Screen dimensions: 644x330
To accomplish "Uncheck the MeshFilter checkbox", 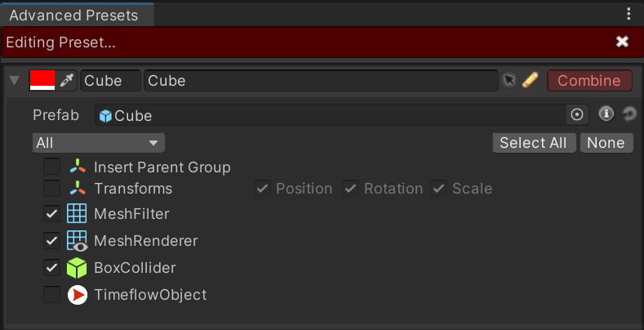I will pyautogui.click(x=51, y=214).
